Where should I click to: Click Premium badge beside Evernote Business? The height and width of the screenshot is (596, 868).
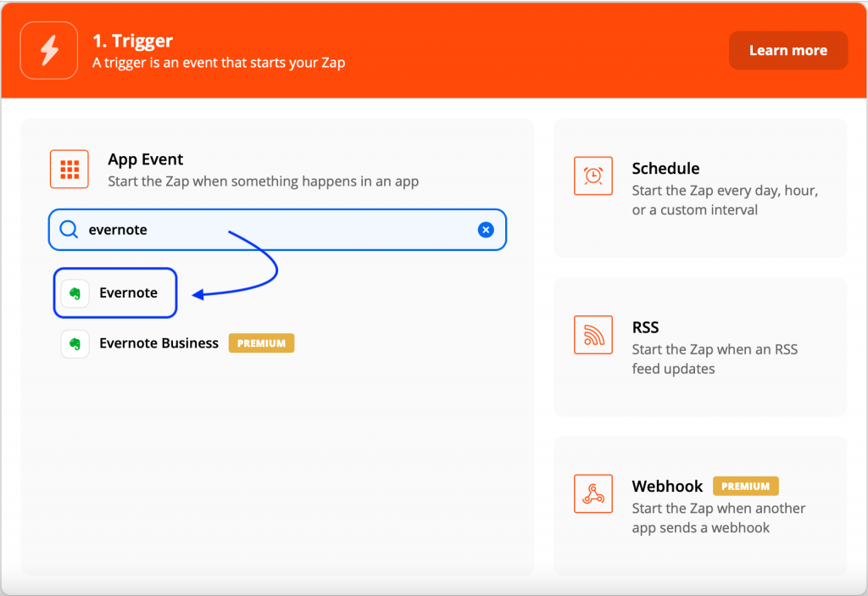pyautogui.click(x=261, y=343)
